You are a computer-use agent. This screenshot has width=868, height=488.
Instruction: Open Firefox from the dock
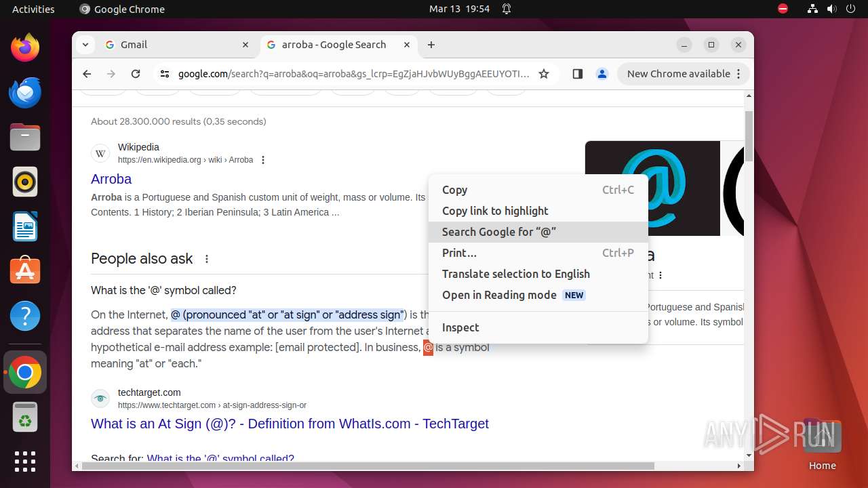click(x=25, y=48)
